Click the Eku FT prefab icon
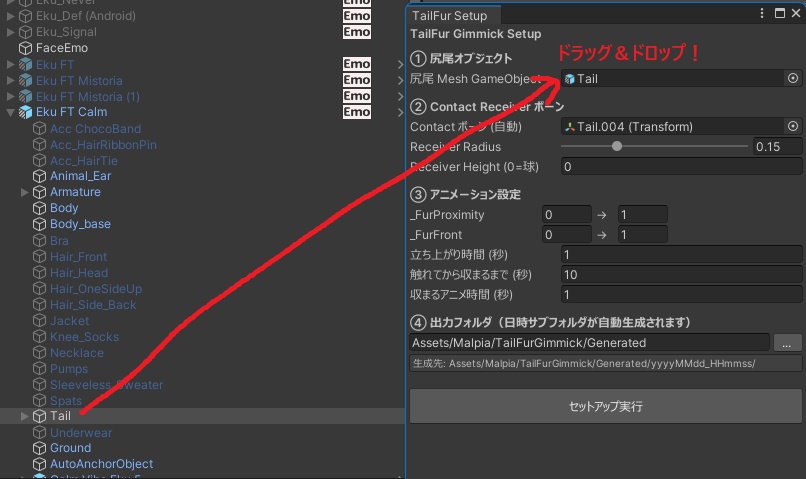Screen dimensions: 806x479 [x=25, y=65]
